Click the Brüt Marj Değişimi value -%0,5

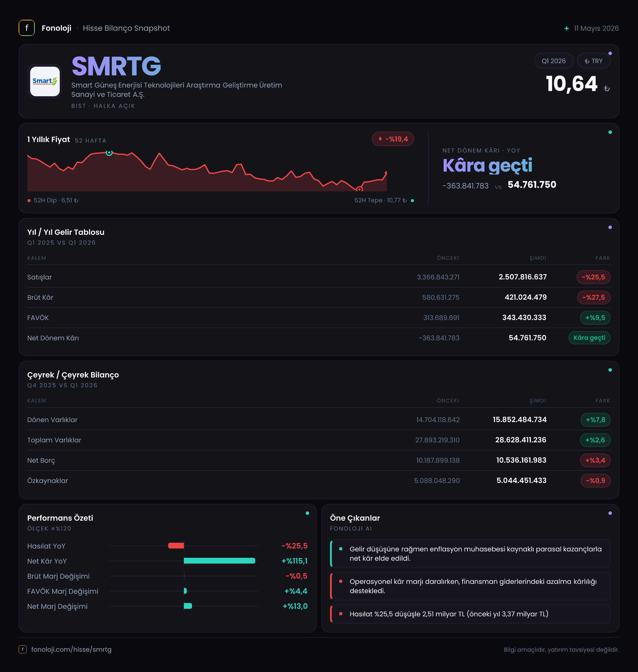(x=296, y=576)
